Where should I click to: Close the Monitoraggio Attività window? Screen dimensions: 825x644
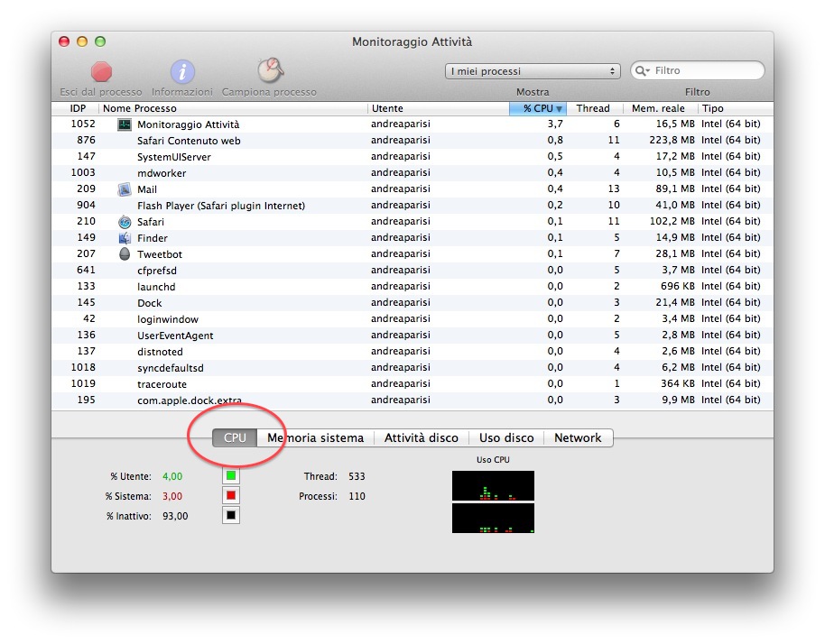[x=64, y=41]
